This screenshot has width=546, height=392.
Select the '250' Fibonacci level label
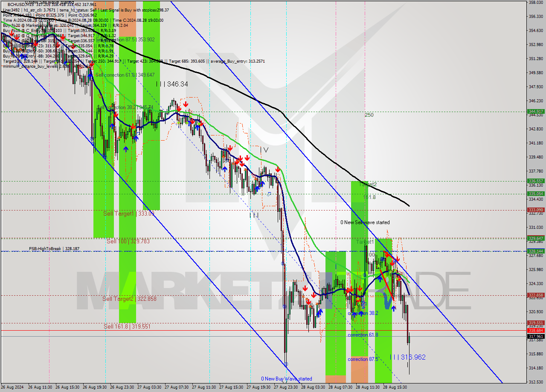369,115
